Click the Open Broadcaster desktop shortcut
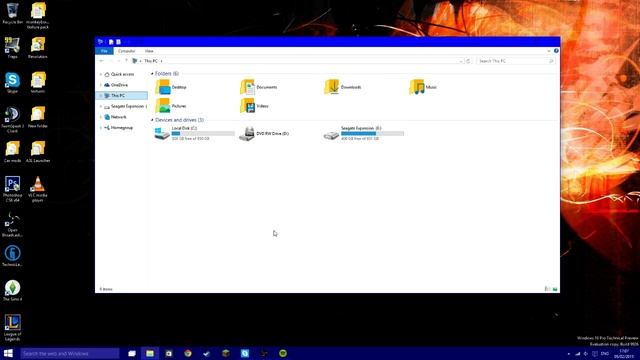This screenshot has width=640, height=360. [12, 224]
